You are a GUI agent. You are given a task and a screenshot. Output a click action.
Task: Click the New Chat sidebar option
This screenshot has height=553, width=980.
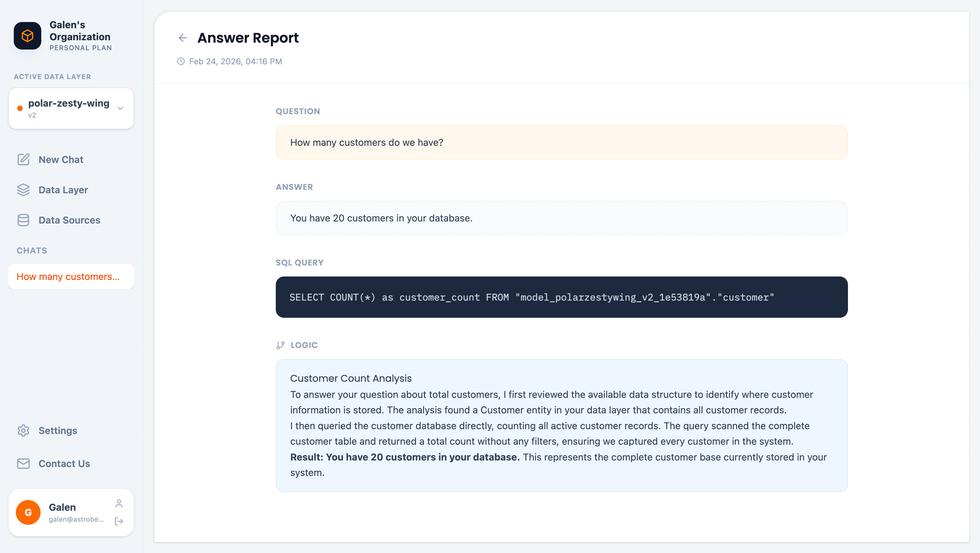coord(61,160)
